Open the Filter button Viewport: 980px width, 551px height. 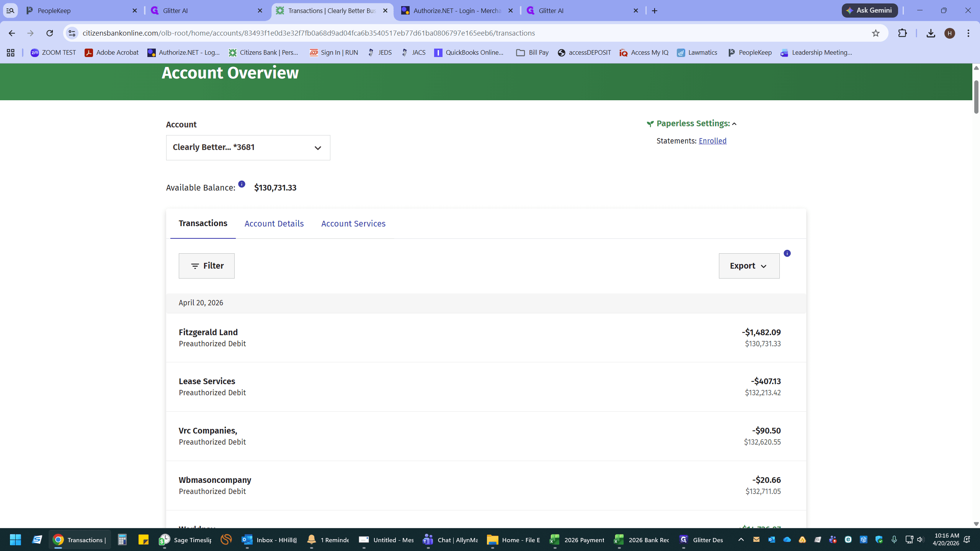(x=207, y=266)
